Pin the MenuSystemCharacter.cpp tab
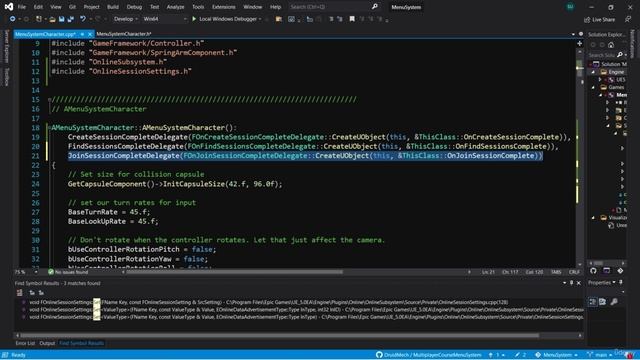The image size is (640, 360). 82,34
